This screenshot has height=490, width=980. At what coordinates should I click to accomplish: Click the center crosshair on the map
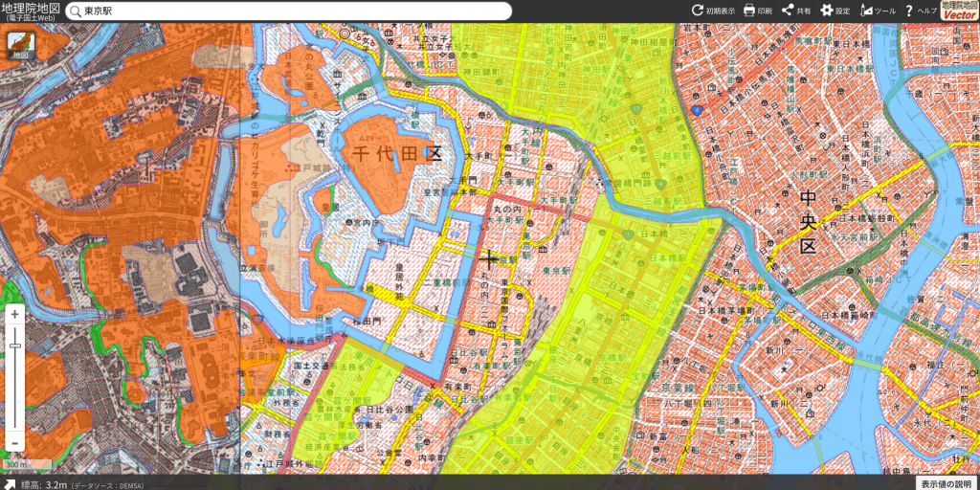(489, 257)
